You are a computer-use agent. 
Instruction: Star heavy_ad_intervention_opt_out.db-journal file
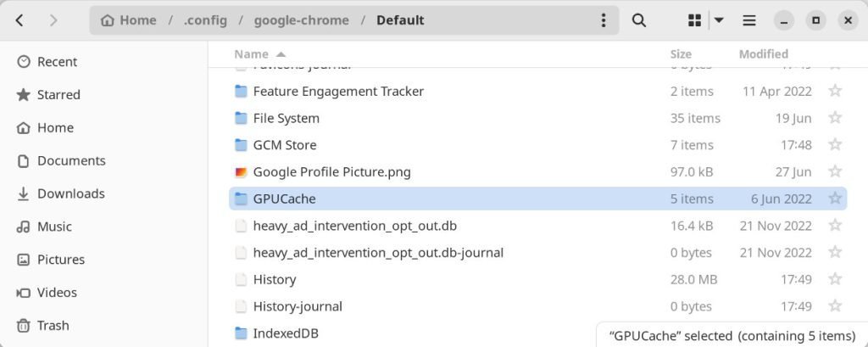pos(835,252)
